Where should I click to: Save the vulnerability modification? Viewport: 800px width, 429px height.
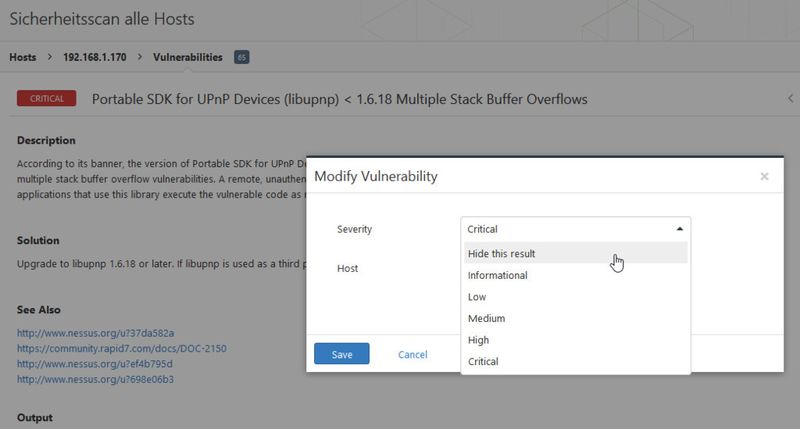click(341, 354)
